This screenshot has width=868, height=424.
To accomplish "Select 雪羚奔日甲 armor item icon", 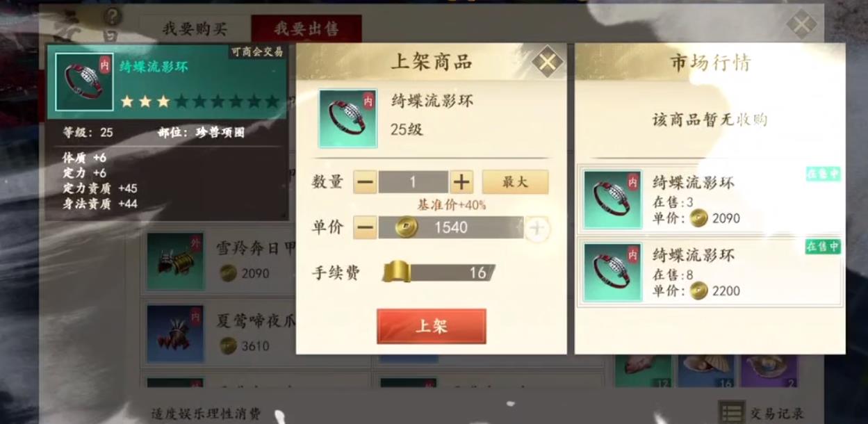I will pos(176,261).
